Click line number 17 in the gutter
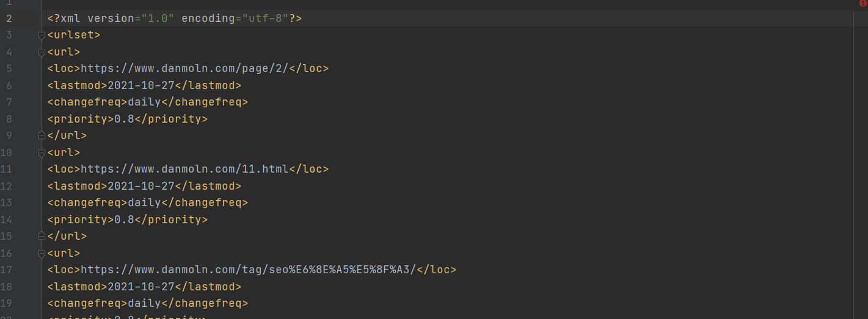Viewport: 868px width, 319px height. pyautogui.click(x=6, y=270)
